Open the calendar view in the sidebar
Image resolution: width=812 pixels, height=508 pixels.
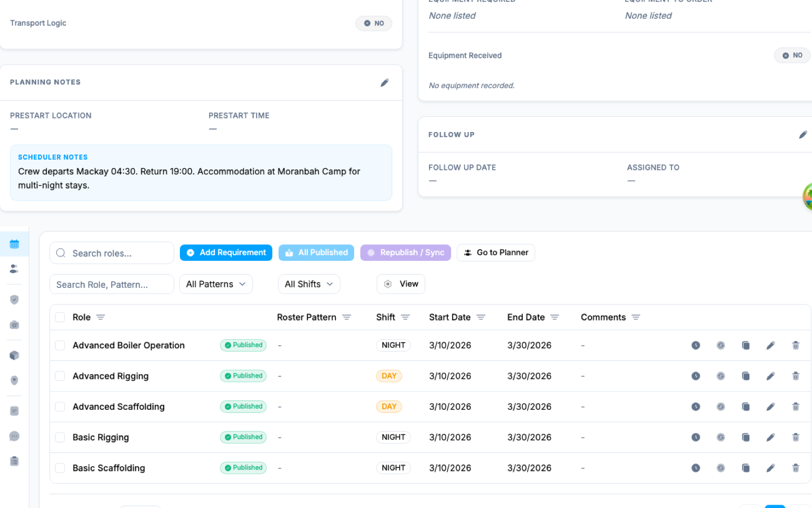pos(14,243)
